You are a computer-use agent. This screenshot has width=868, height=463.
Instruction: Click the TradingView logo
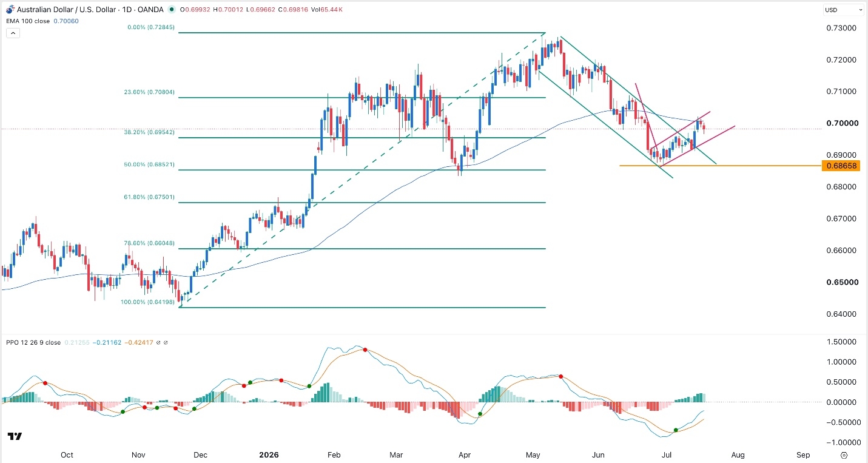point(15,436)
